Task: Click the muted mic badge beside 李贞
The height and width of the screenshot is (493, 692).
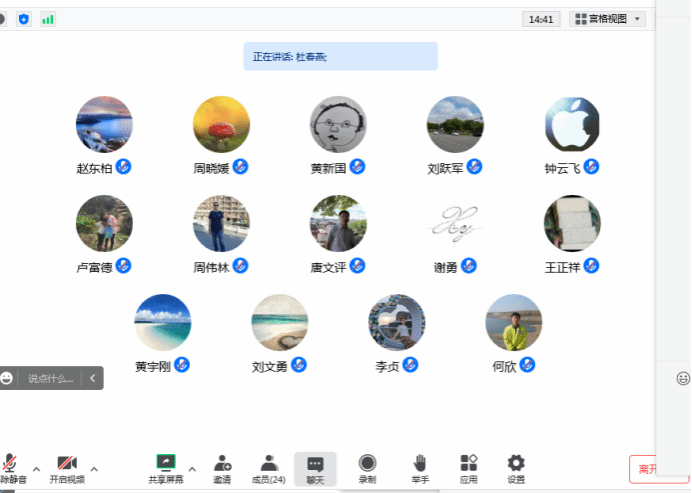Action: 410,365
